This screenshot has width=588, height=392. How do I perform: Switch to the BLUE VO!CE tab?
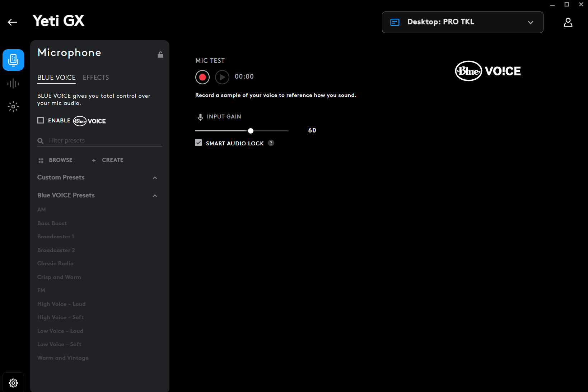[x=56, y=78]
